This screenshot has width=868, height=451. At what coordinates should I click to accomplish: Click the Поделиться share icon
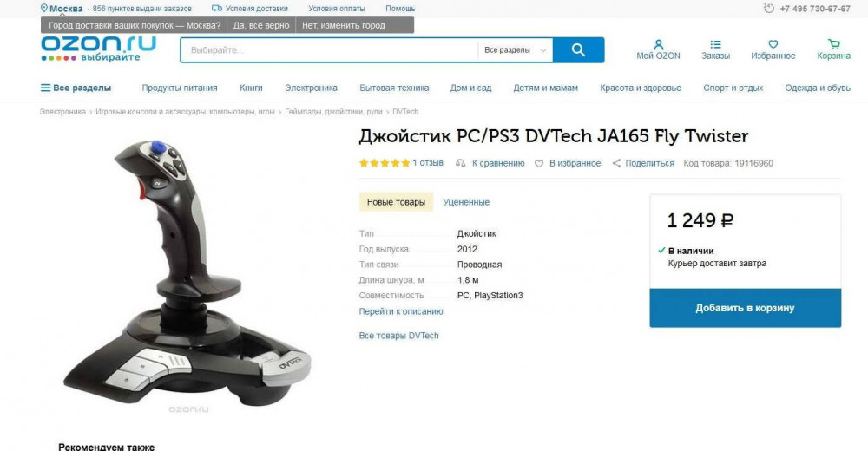click(616, 163)
